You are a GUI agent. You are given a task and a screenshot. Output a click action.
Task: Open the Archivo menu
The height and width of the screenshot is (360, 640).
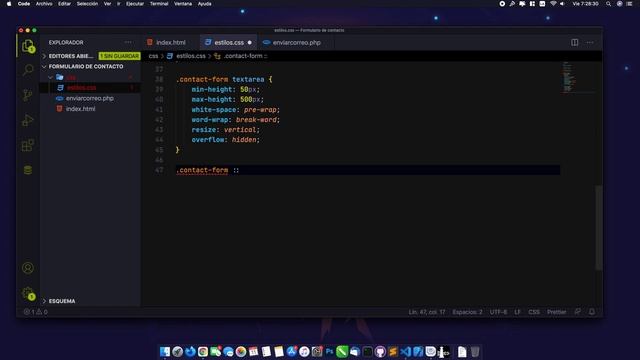pyautogui.click(x=44, y=4)
